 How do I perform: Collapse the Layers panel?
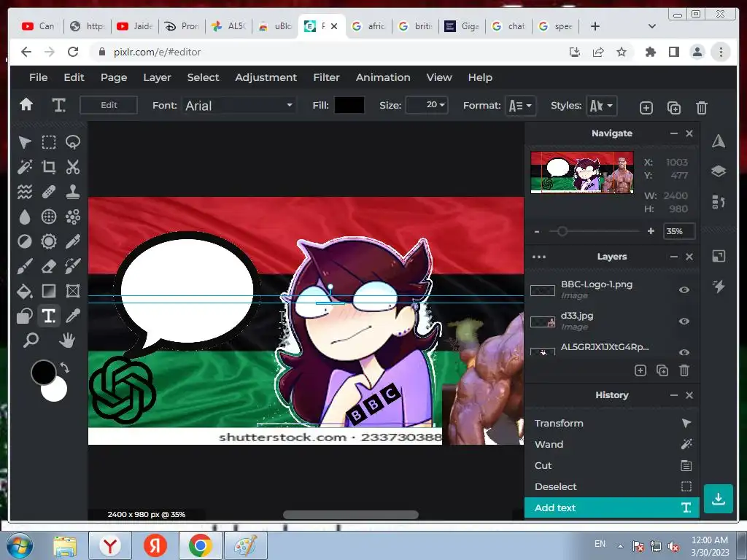tap(673, 257)
